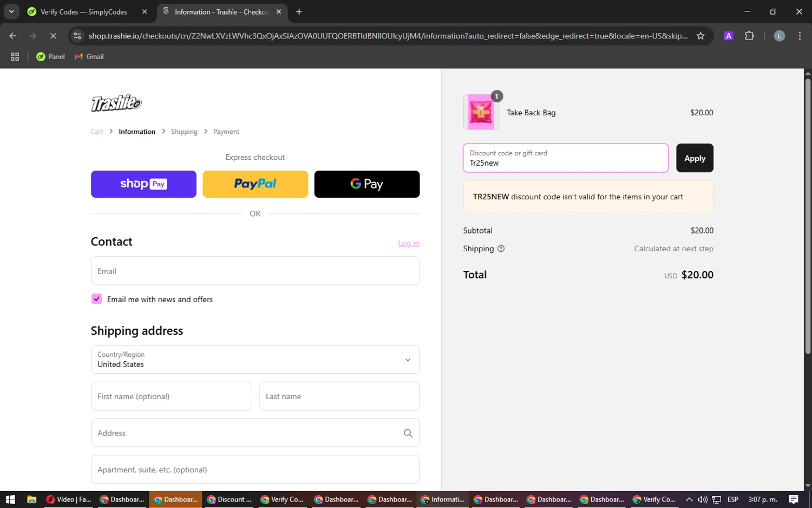The image size is (812, 508).
Task: Go back to previous page
Action: pos(13,36)
